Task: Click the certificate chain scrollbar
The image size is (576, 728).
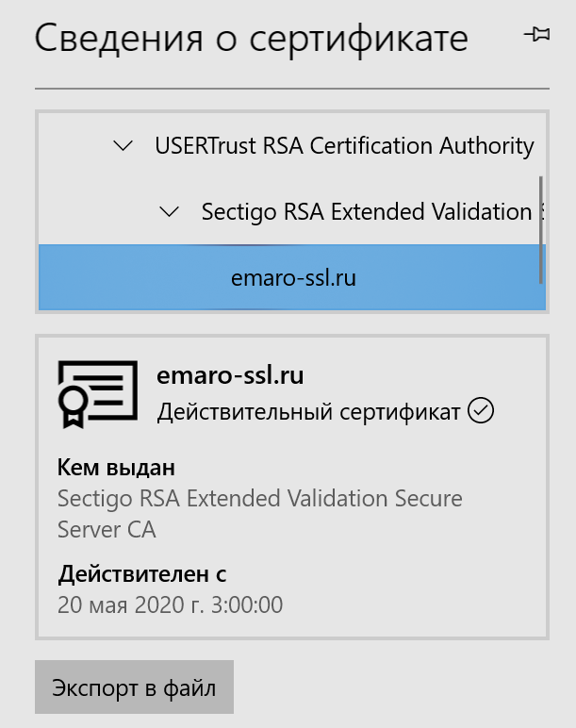Action: pos(541,229)
